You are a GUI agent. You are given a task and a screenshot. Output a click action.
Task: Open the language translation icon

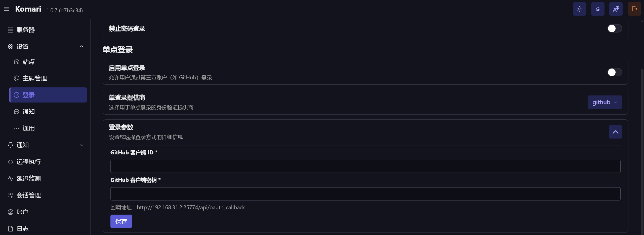coord(616,9)
